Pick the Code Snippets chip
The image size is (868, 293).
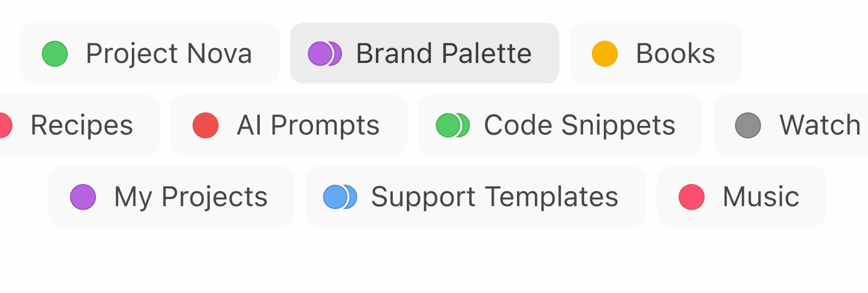560,125
